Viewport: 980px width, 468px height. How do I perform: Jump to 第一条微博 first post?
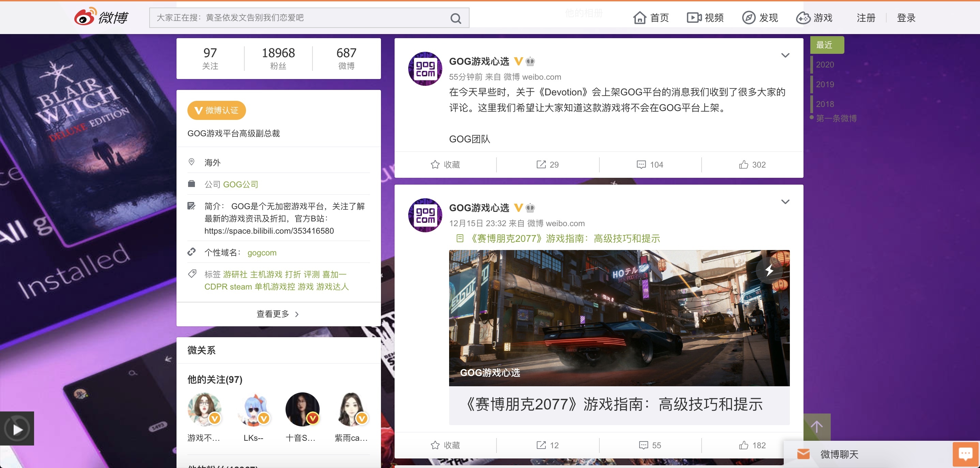(x=836, y=118)
